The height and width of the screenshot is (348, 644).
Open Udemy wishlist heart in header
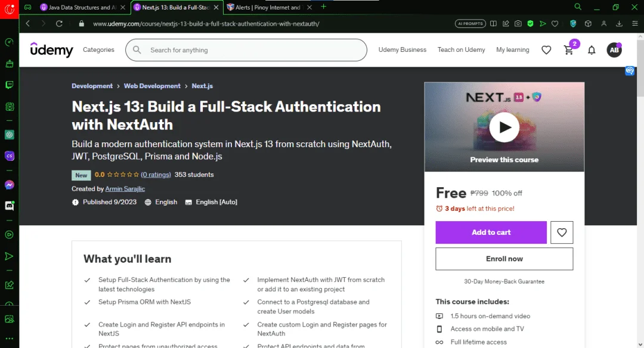(x=546, y=50)
